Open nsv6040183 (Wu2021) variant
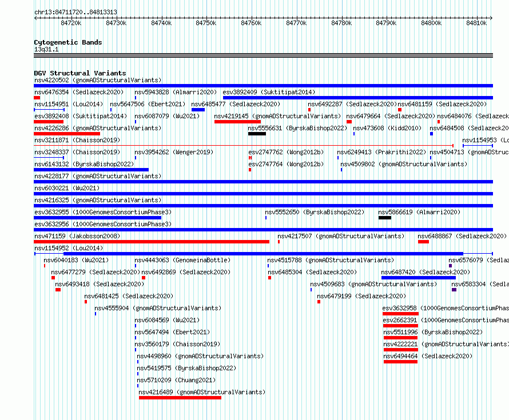The height and width of the screenshot is (420, 509). coord(76,260)
